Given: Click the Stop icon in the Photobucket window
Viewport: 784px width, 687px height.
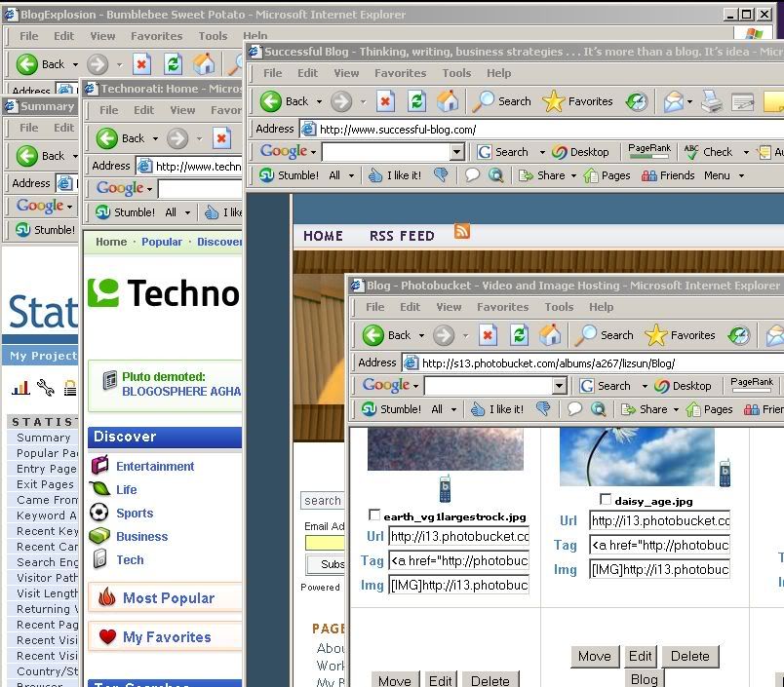Looking at the screenshot, I should pos(488,335).
